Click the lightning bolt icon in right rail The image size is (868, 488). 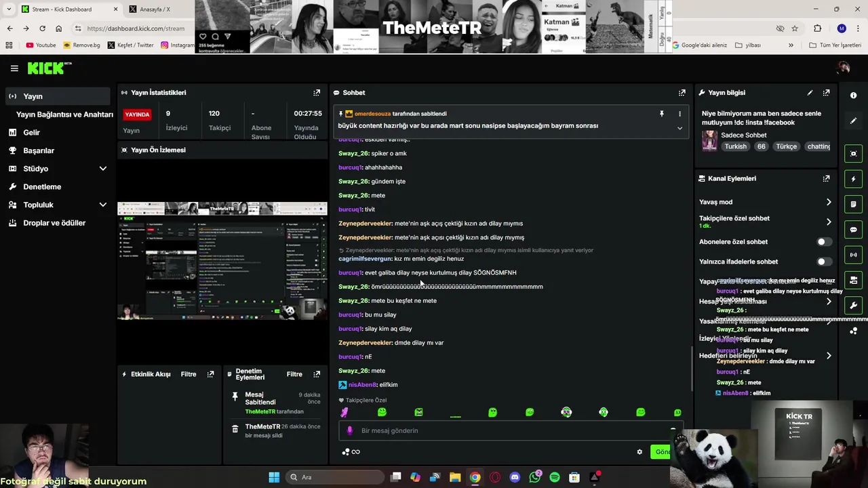coord(854,179)
